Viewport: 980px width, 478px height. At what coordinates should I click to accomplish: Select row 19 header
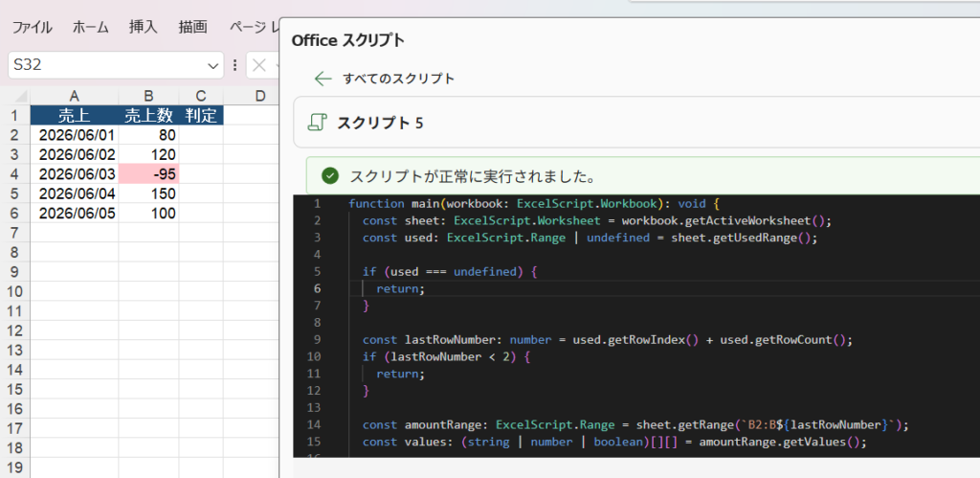(x=16, y=467)
